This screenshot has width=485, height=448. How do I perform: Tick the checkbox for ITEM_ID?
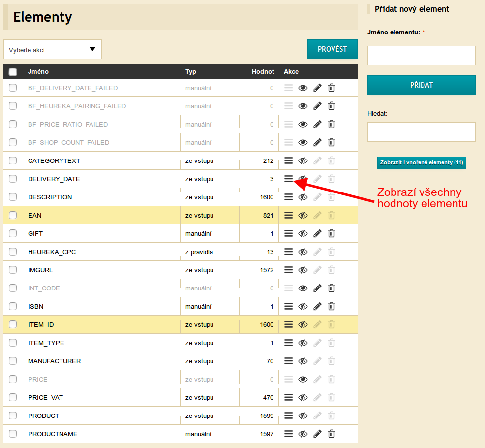pyautogui.click(x=13, y=324)
